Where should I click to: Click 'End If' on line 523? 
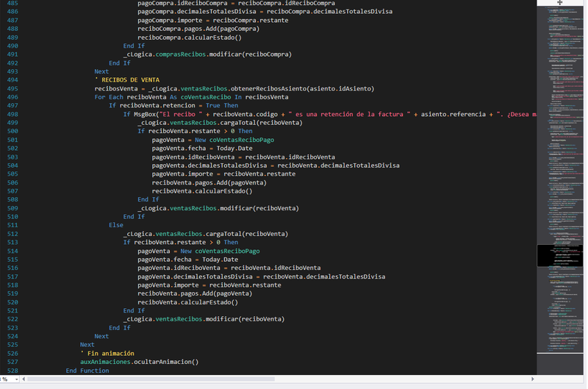click(x=120, y=328)
